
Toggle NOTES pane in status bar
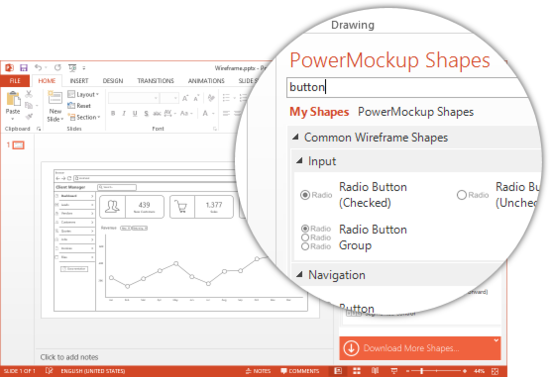[258, 371]
